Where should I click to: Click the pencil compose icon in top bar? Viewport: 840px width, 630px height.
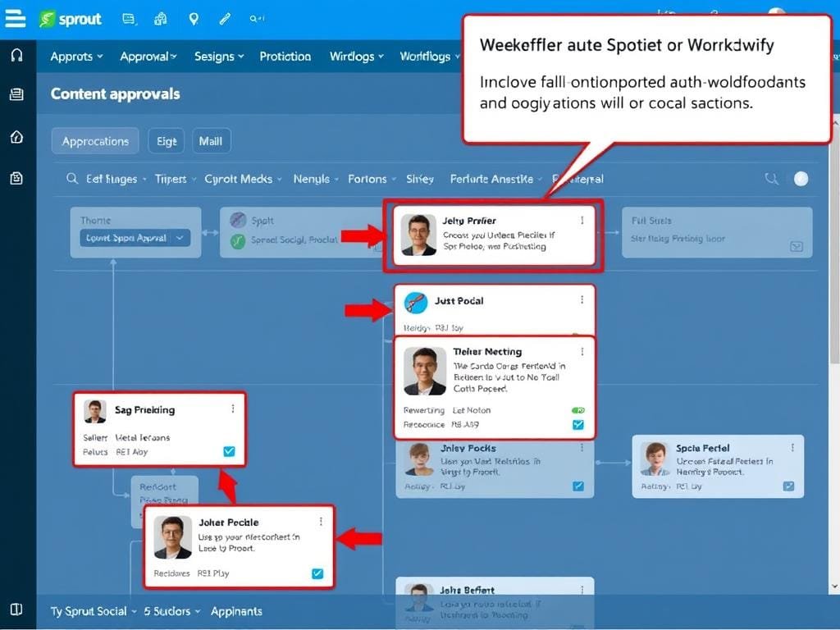point(225,19)
